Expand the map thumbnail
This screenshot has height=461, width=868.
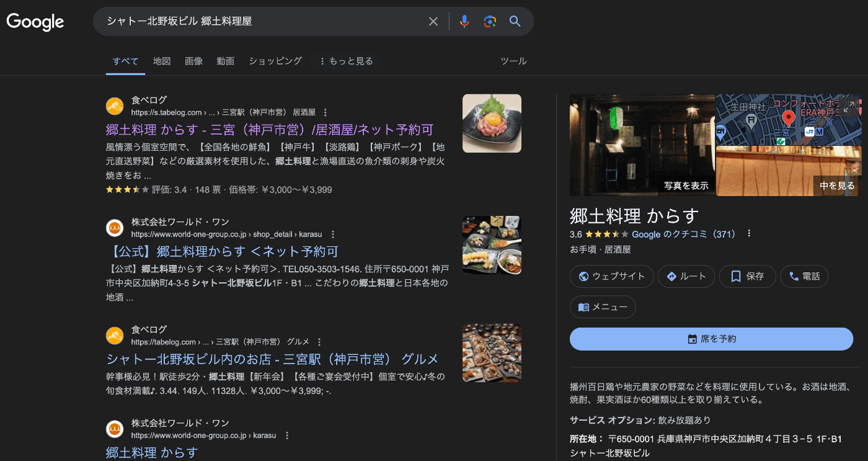[849, 107]
